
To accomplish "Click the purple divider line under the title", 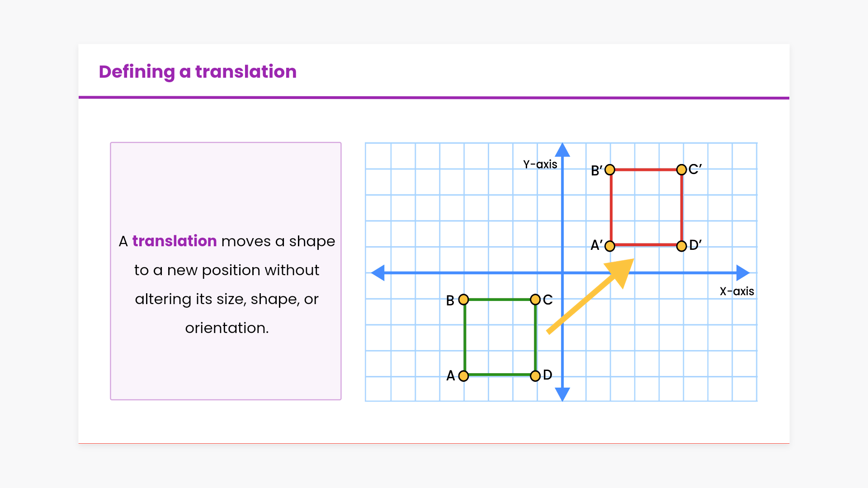I will (x=434, y=98).
